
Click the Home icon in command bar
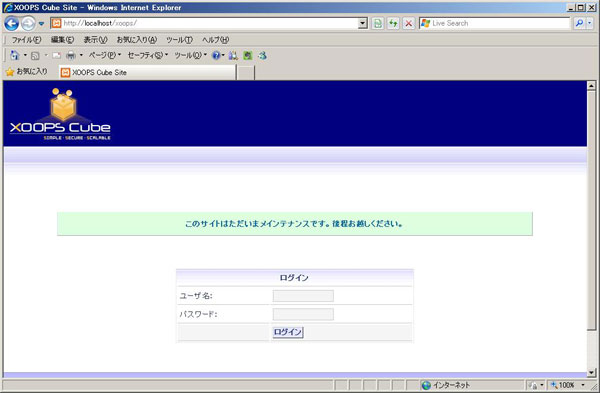point(15,55)
